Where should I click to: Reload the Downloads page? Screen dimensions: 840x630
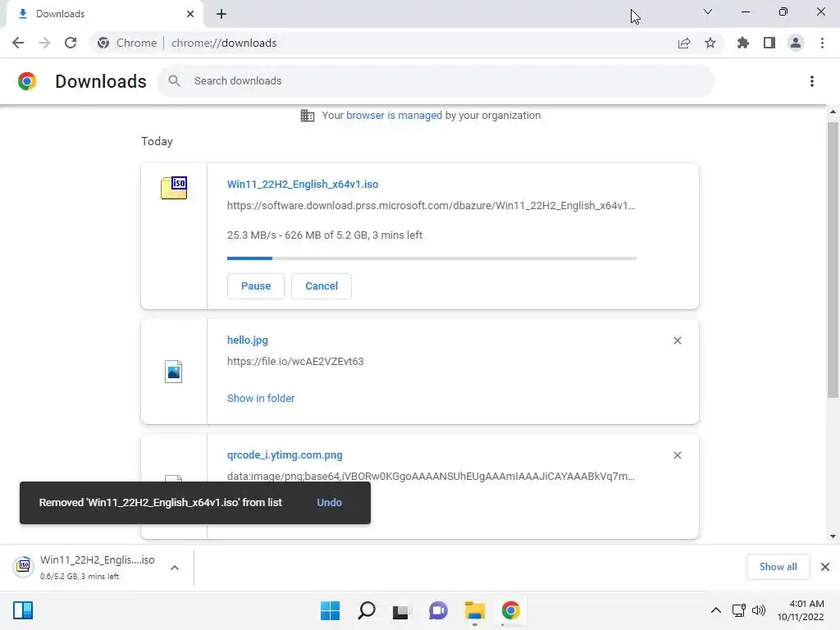pyautogui.click(x=71, y=43)
